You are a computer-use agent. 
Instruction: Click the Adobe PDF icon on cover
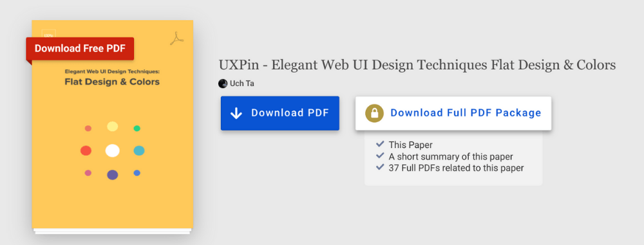click(x=176, y=39)
